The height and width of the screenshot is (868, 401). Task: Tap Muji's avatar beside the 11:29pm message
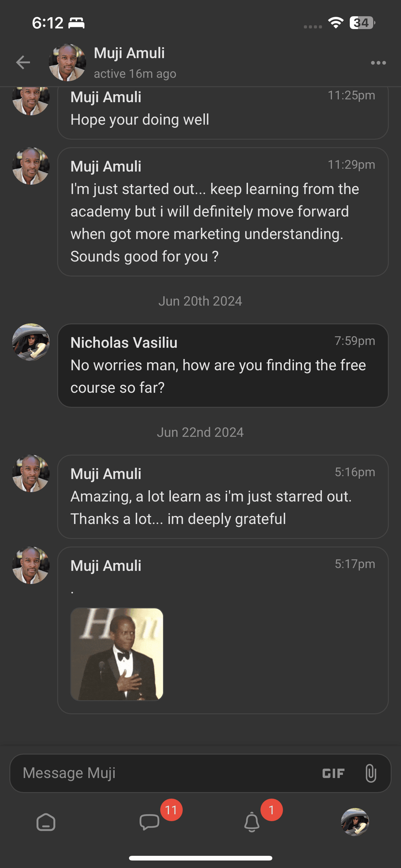coord(31,166)
